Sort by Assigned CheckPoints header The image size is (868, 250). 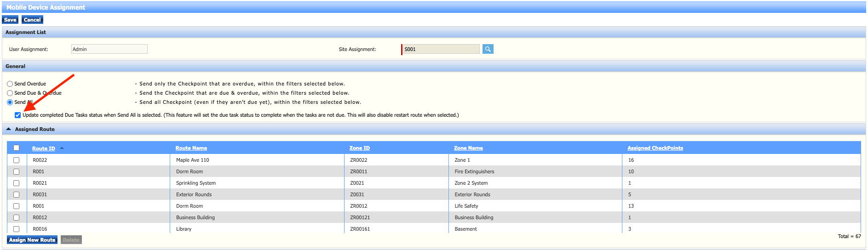point(655,148)
